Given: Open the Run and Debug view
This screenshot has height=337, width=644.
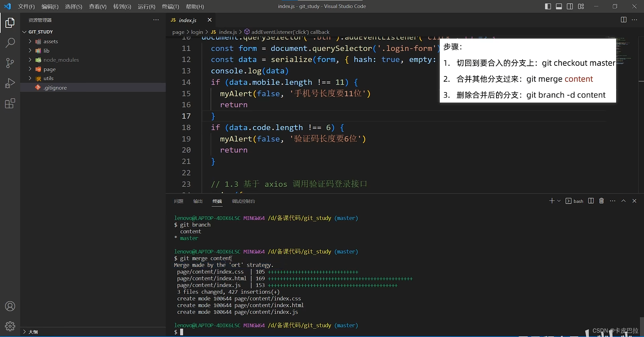Looking at the screenshot, I should point(10,83).
